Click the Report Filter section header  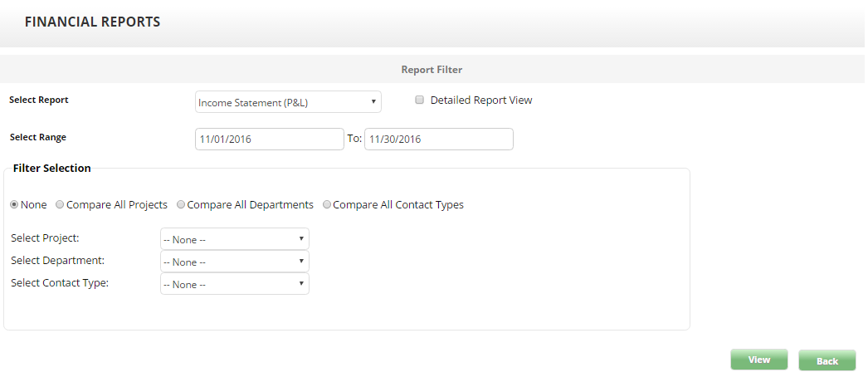coord(432,70)
